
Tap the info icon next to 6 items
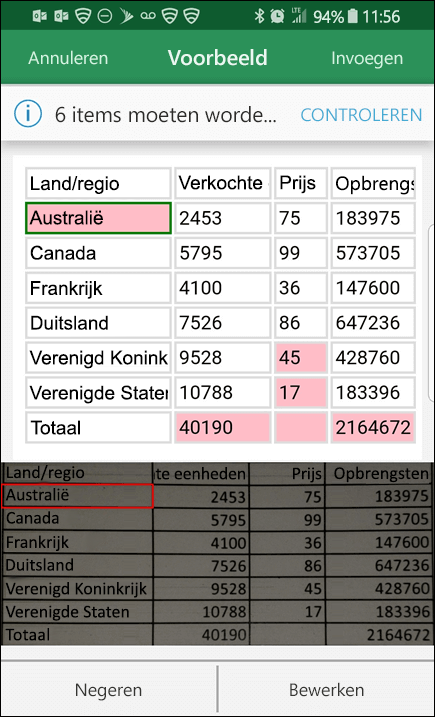(28, 114)
